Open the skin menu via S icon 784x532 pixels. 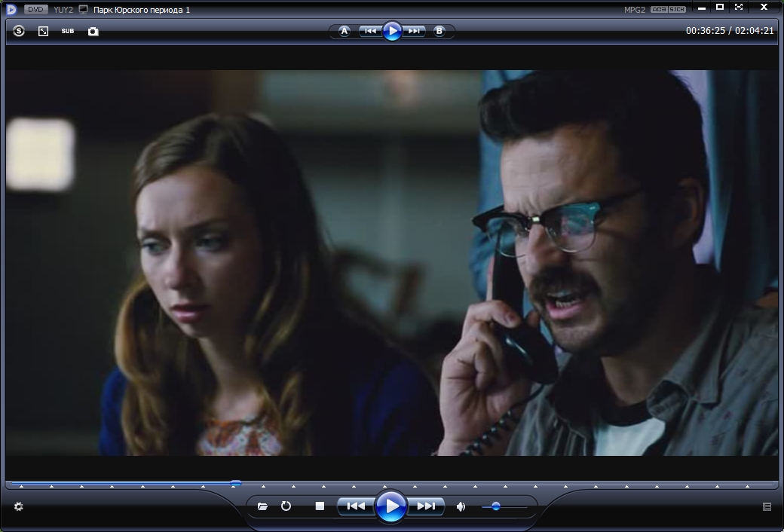pos(19,31)
